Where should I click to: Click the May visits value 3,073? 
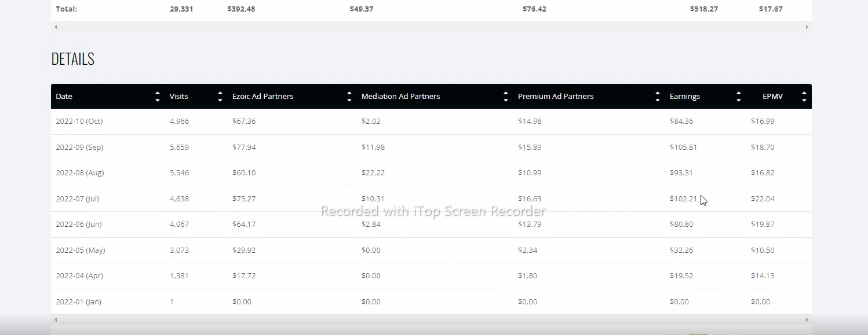[179, 251]
